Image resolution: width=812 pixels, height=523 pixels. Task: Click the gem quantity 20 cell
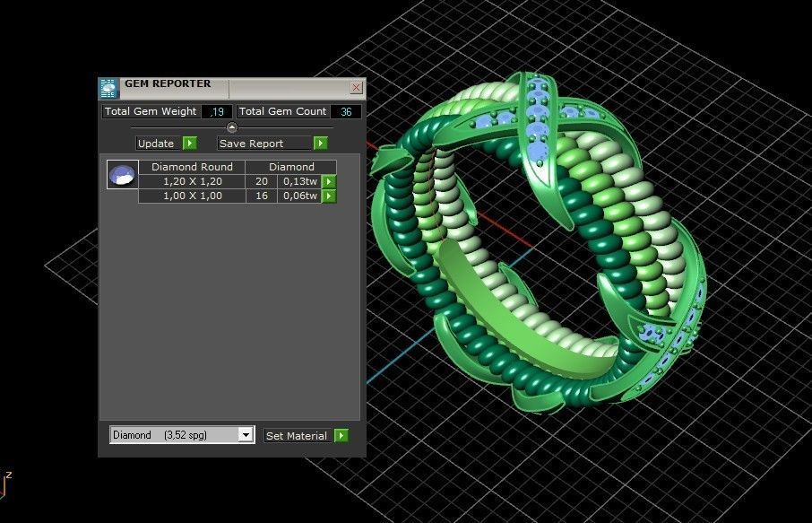(262, 181)
